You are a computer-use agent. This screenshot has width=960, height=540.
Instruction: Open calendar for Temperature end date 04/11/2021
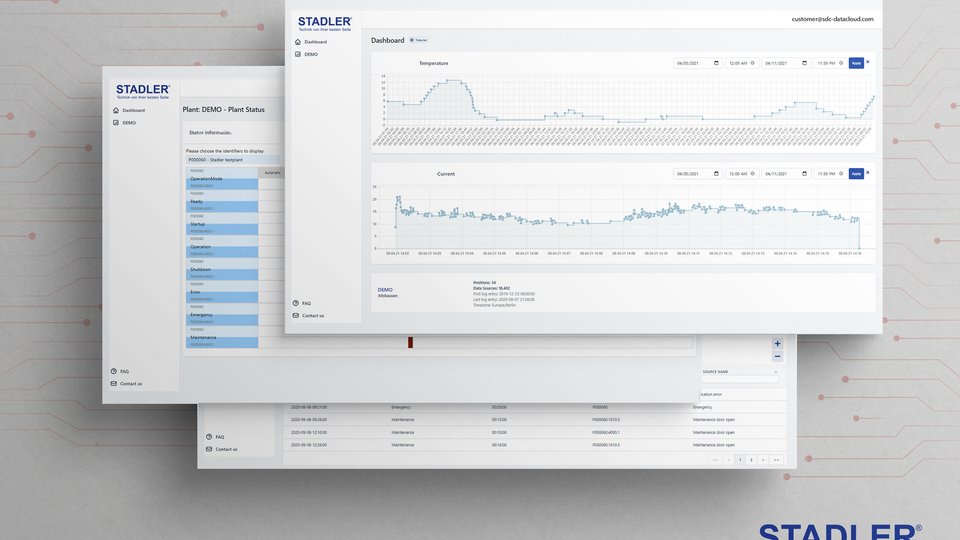804,63
